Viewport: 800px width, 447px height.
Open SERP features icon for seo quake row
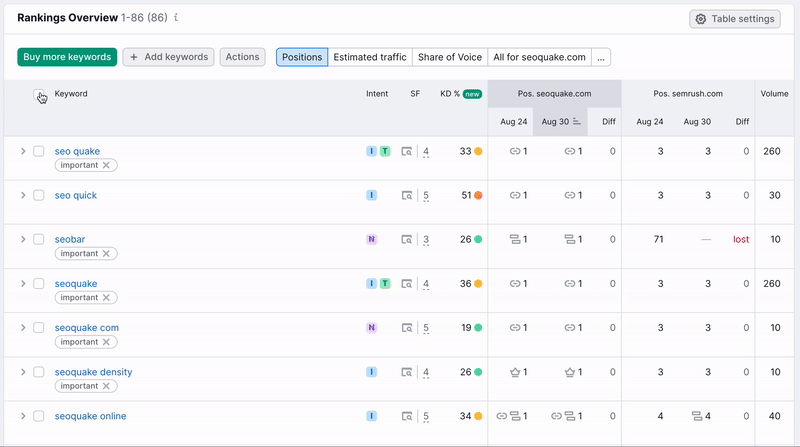(x=407, y=152)
